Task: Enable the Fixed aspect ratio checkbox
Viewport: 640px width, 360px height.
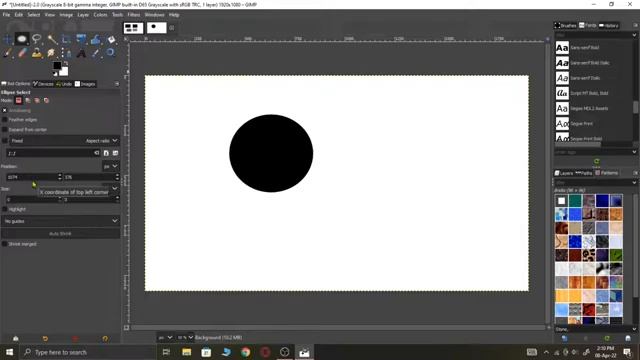Action: pos(4,140)
